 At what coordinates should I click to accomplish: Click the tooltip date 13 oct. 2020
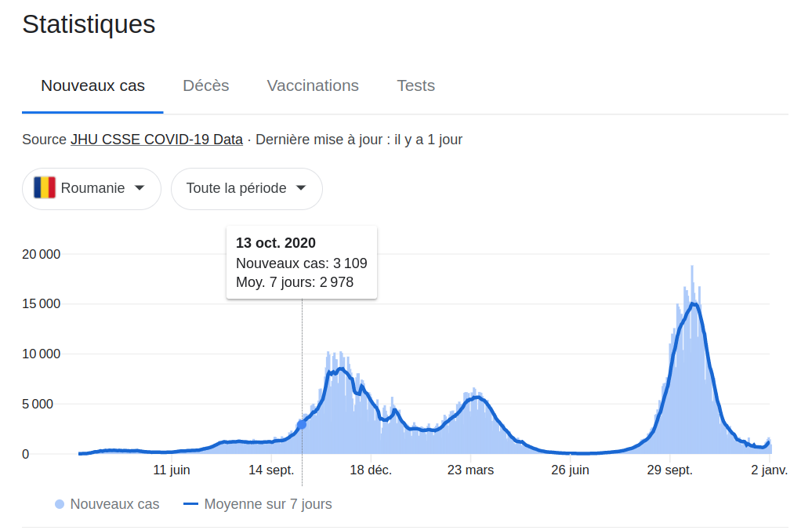276,242
